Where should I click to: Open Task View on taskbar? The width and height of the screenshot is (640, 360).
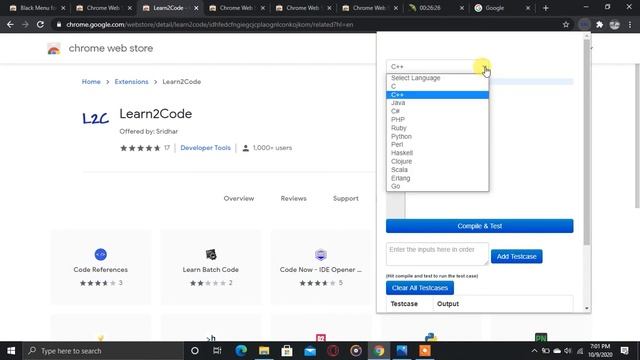[x=217, y=351]
